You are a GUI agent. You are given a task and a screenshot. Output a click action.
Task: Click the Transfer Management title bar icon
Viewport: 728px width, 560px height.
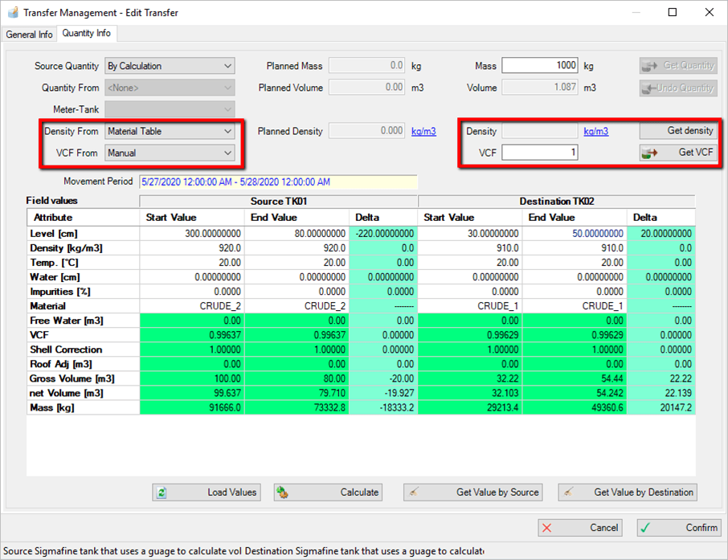pyautogui.click(x=11, y=12)
